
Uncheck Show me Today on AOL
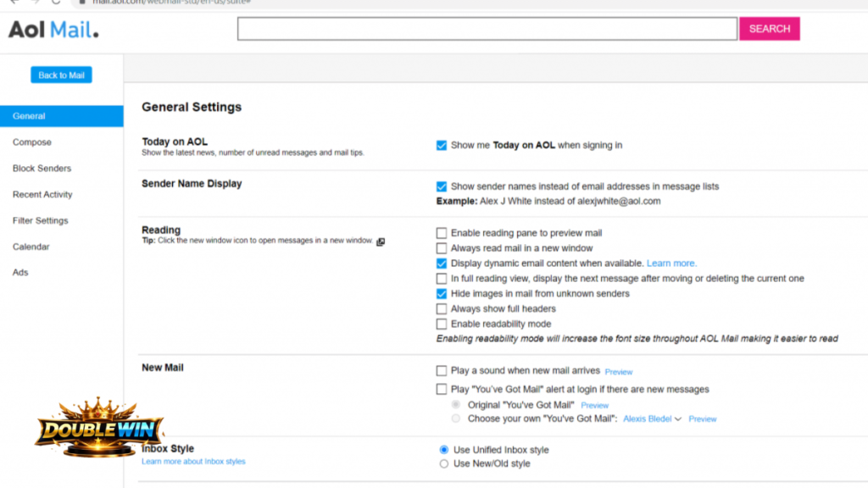click(441, 146)
